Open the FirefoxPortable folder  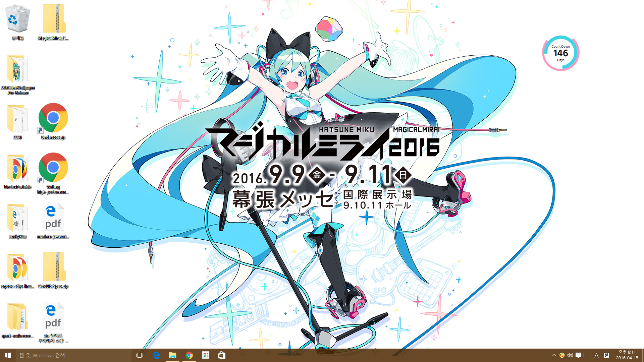[x=17, y=168]
